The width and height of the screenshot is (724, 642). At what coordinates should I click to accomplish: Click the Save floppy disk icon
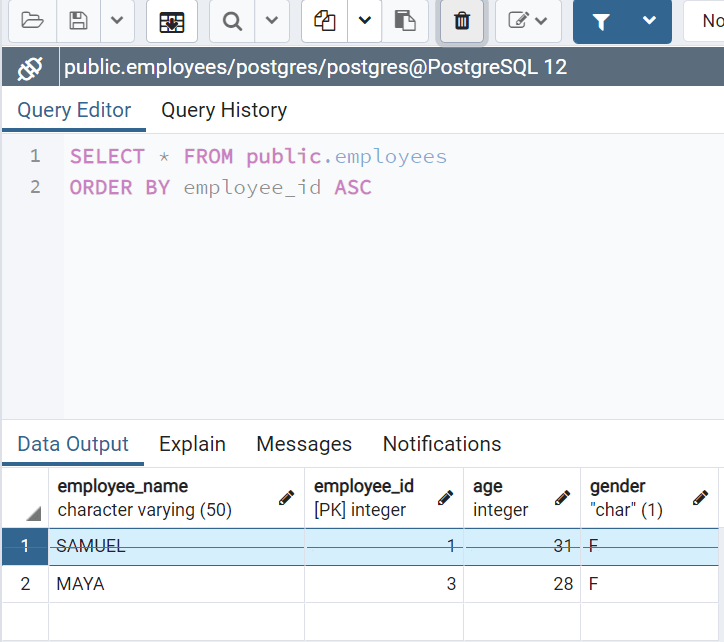pyautogui.click(x=77, y=21)
